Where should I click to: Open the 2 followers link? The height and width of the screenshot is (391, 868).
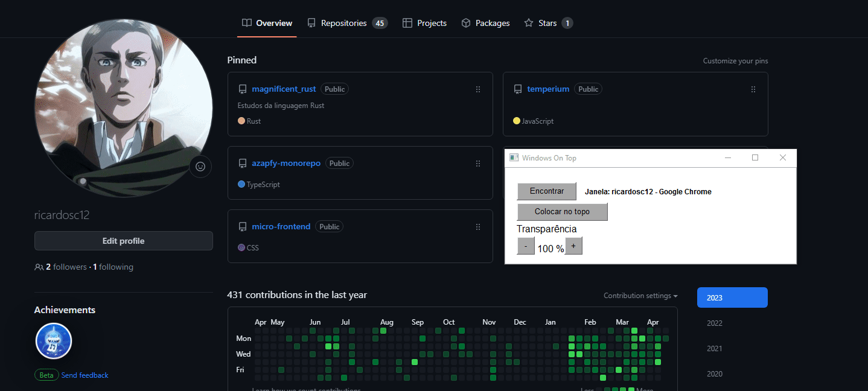66,267
